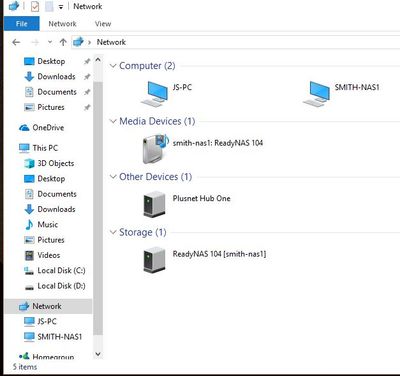Open Local Disk (D:)
The image size is (400, 376).
click(61, 286)
